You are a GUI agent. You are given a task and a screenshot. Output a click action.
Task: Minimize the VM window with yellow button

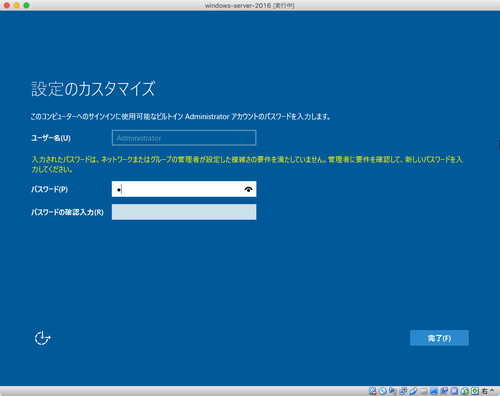pyautogui.click(x=17, y=5)
